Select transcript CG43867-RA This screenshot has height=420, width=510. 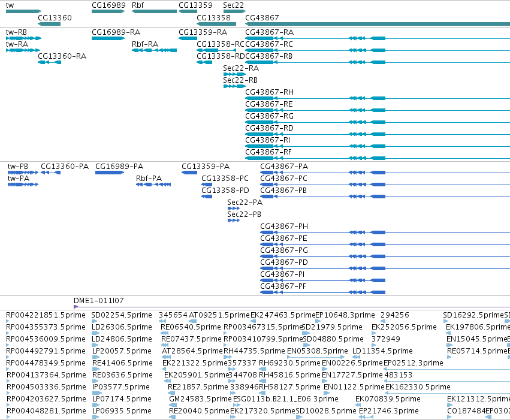(x=269, y=32)
